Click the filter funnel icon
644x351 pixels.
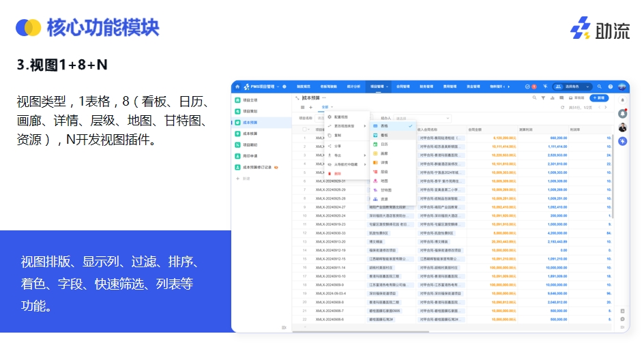(x=542, y=98)
